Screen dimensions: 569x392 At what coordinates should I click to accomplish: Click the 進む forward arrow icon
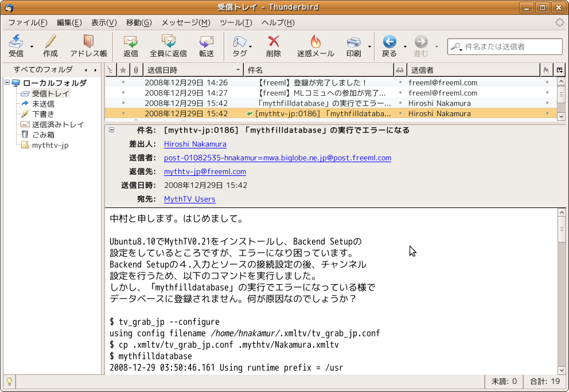click(x=421, y=42)
